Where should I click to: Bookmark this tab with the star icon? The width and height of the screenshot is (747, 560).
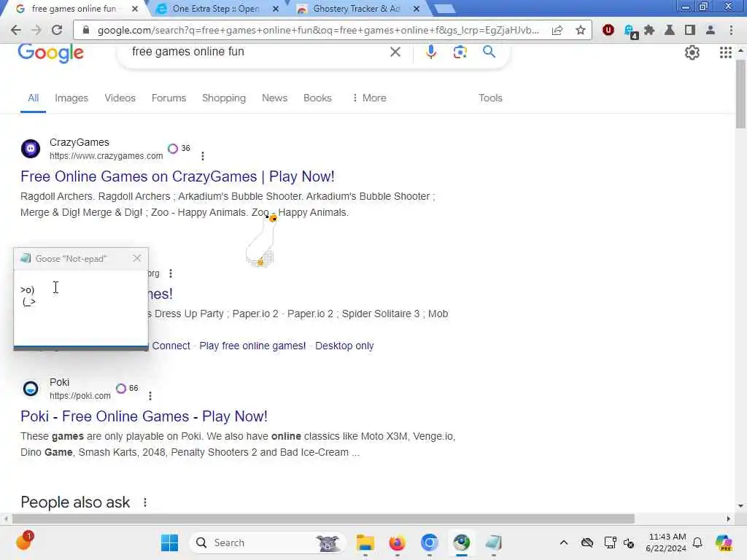pos(580,30)
